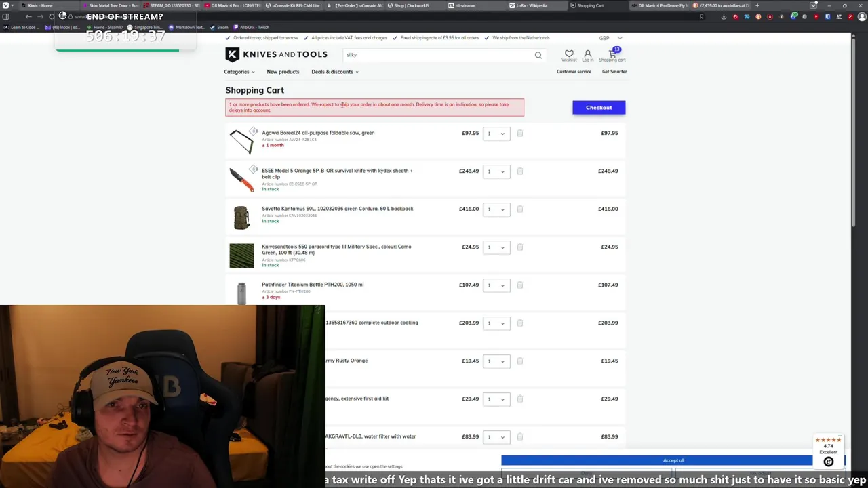Open quantity dropdown for 550 paracord
The height and width of the screenshot is (488, 868).
click(x=496, y=247)
